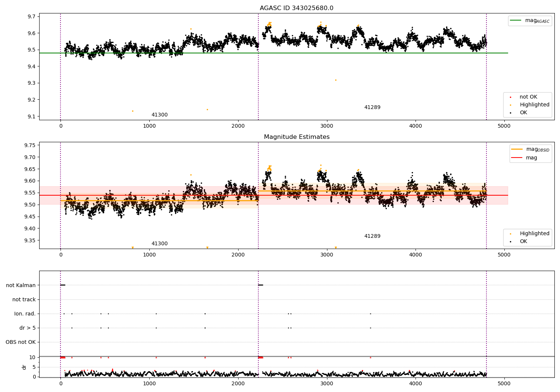Click obsid label 41289 in Magnitude Estimates plot
560x392 pixels.
pos(372,236)
